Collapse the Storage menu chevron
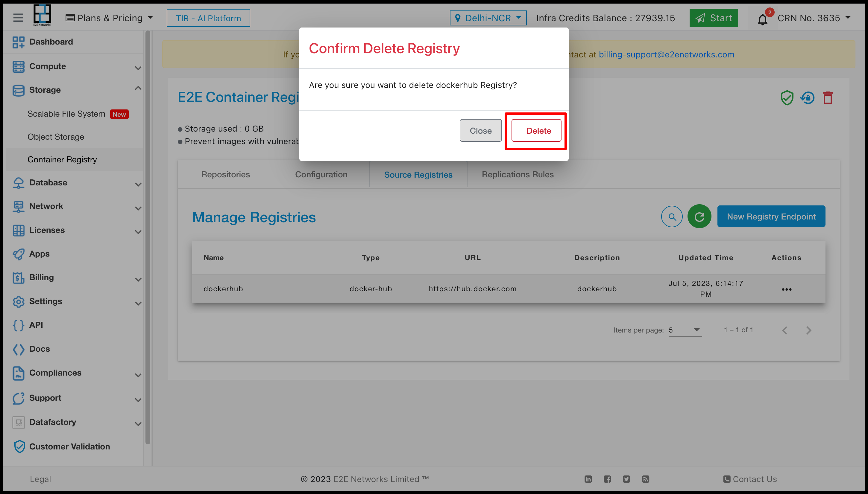 (138, 88)
